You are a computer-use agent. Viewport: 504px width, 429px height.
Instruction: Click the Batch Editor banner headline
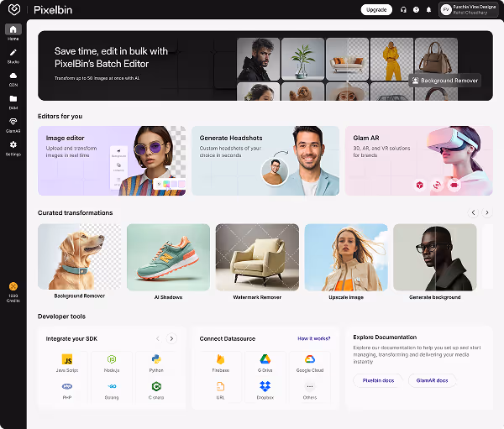click(111, 58)
